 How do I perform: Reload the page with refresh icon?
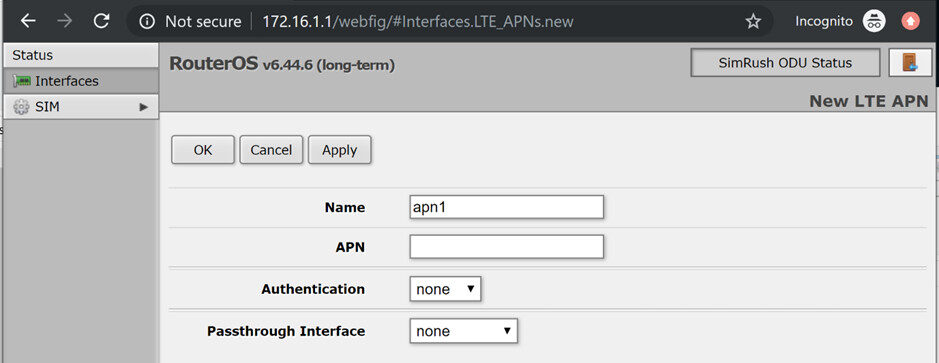pyautogui.click(x=101, y=22)
